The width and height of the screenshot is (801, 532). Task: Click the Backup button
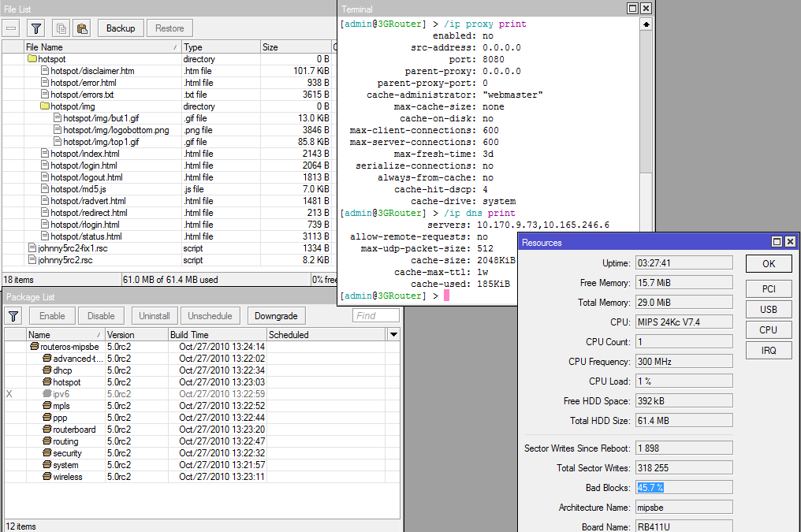tap(121, 28)
